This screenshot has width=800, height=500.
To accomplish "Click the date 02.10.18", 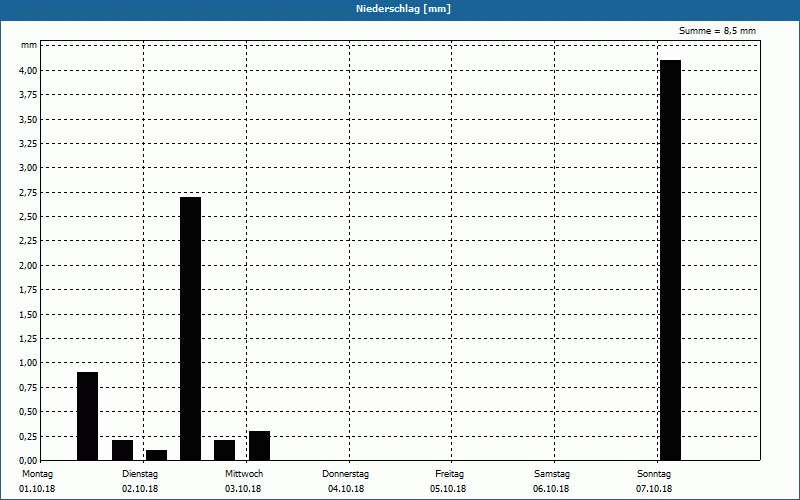I will (x=140, y=489).
